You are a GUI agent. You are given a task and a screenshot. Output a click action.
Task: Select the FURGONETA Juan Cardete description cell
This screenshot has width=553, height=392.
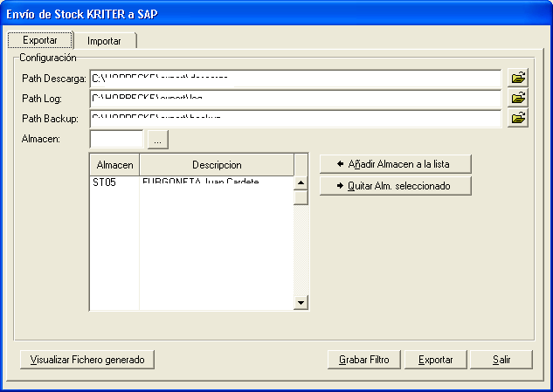pos(217,182)
